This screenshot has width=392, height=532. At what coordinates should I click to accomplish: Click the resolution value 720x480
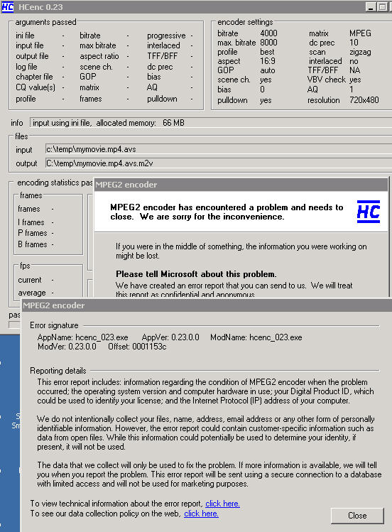pos(364,100)
